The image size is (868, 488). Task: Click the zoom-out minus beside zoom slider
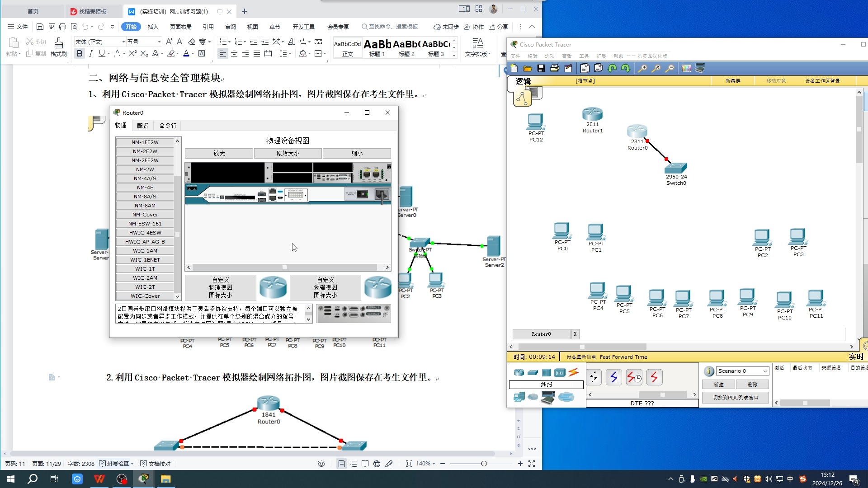click(443, 464)
